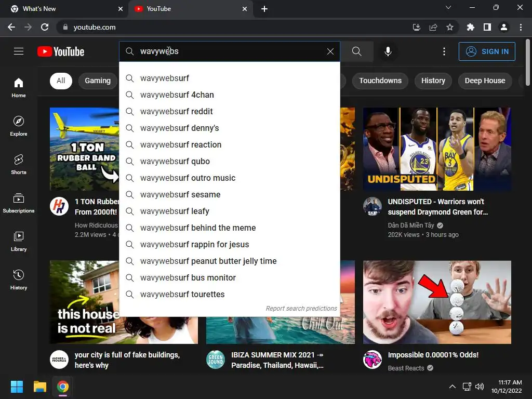Screen dimensions: 532x399
Task: Open the YouTube hamburger guide menu
Action: click(x=19, y=51)
